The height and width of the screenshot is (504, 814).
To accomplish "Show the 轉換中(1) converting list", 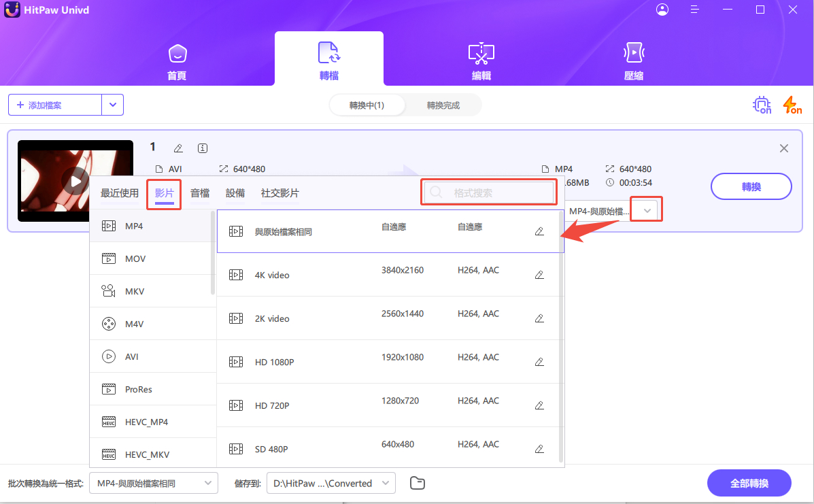I will coord(367,105).
